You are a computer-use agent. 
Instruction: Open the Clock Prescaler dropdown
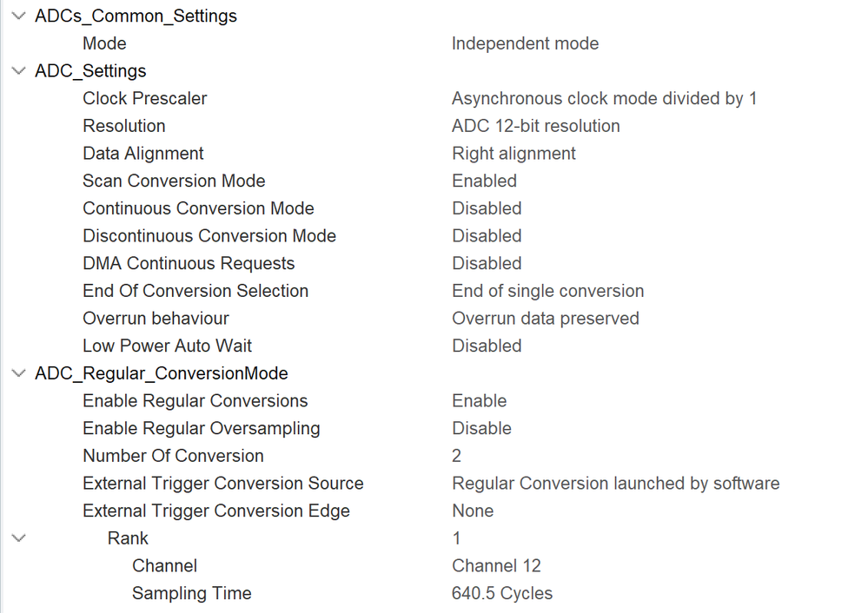click(x=603, y=98)
